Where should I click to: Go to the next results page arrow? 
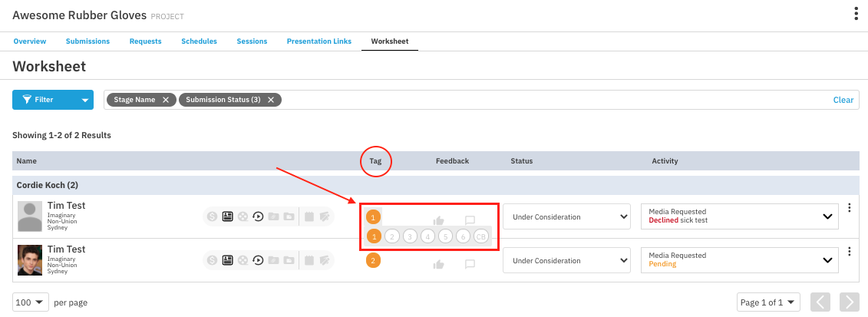click(848, 302)
